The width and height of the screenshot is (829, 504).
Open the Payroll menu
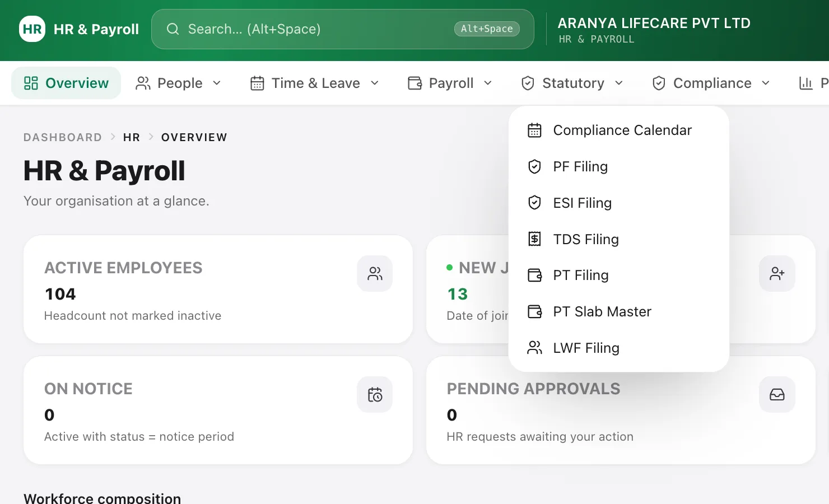pos(450,83)
